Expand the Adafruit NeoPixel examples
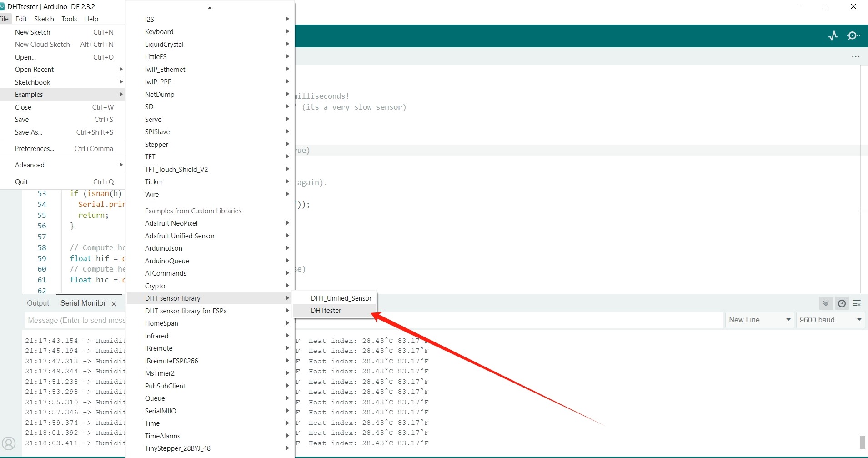868x458 pixels. tap(210, 223)
